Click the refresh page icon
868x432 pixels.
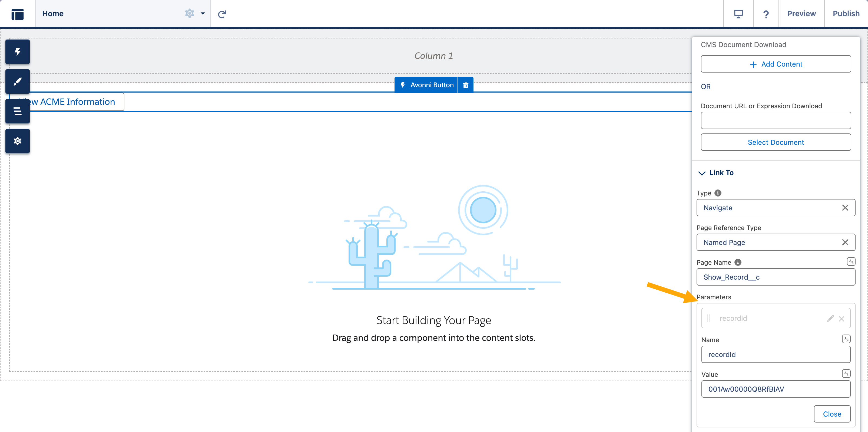[222, 14]
